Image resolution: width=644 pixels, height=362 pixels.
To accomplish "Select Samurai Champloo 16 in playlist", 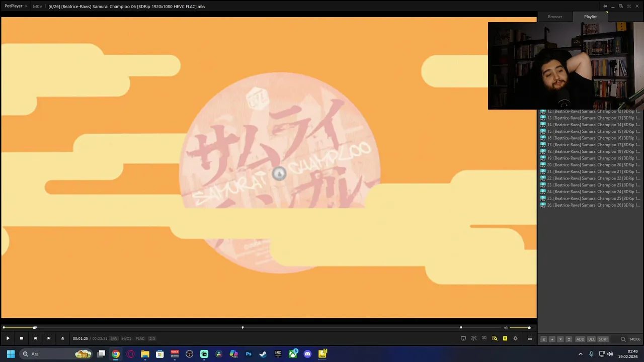I will coord(590,138).
